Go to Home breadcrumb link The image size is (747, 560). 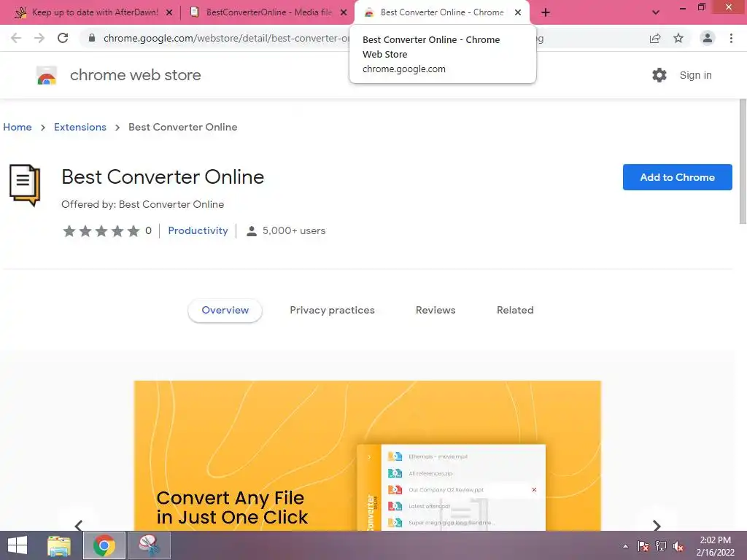point(18,127)
